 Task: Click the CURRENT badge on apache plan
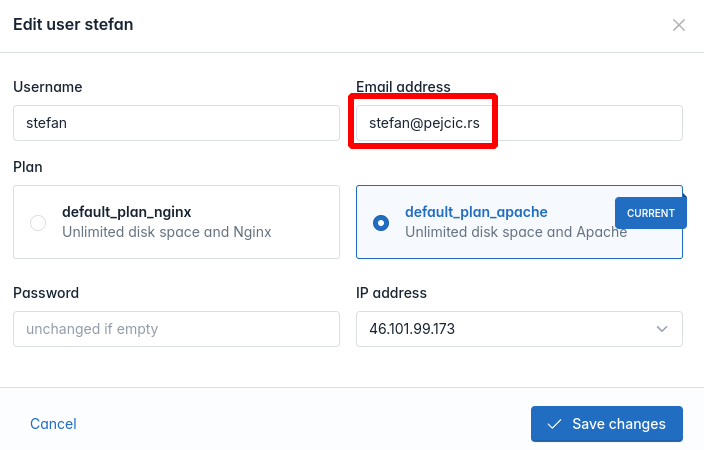click(x=651, y=213)
